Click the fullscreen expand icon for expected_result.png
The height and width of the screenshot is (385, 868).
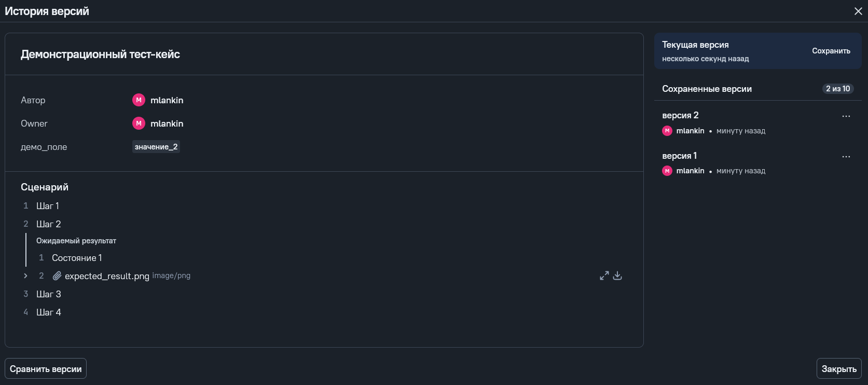[x=604, y=276]
